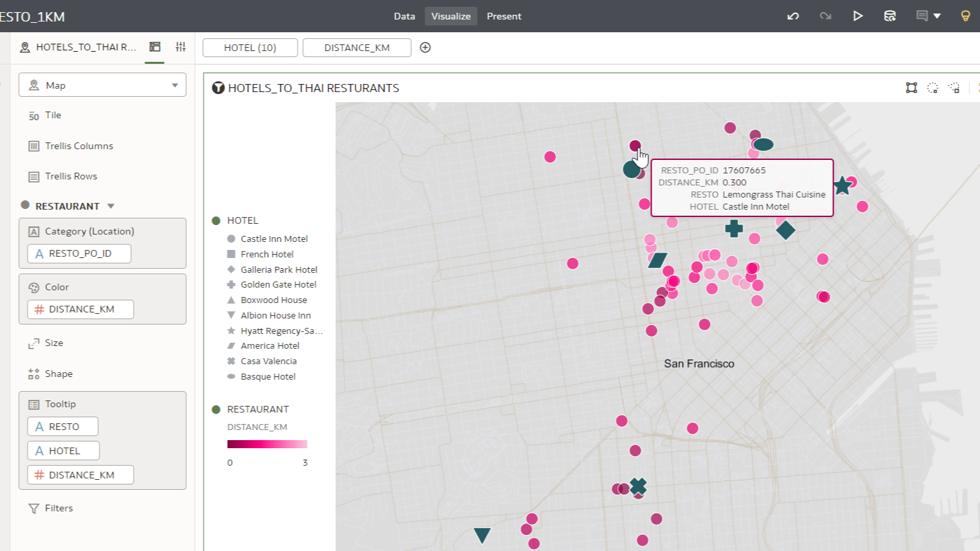Select the Refresh Data icon
Screen dimensions: 980x551
pos(890,15)
